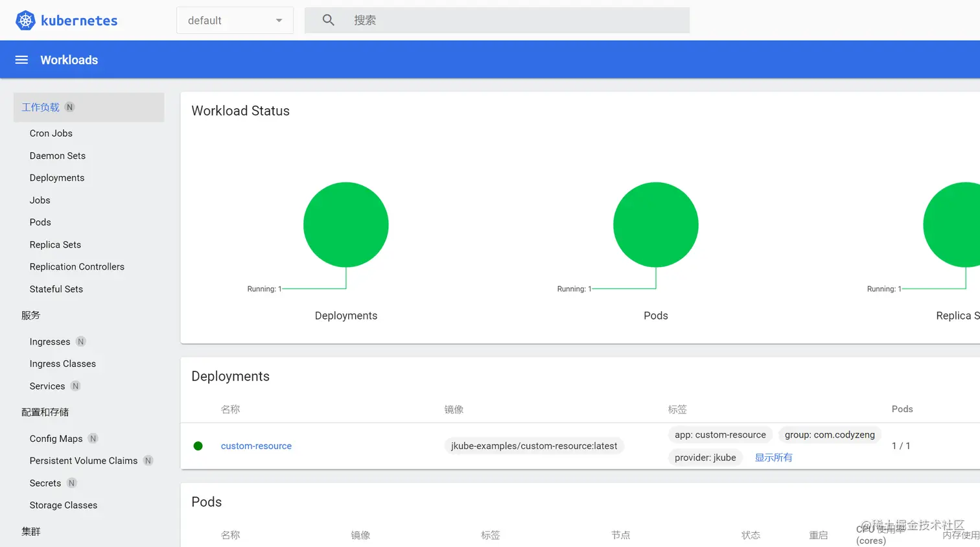The width and height of the screenshot is (980, 547).
Task: Click the provider: jkube label chip
Action: tap(705, 458)
